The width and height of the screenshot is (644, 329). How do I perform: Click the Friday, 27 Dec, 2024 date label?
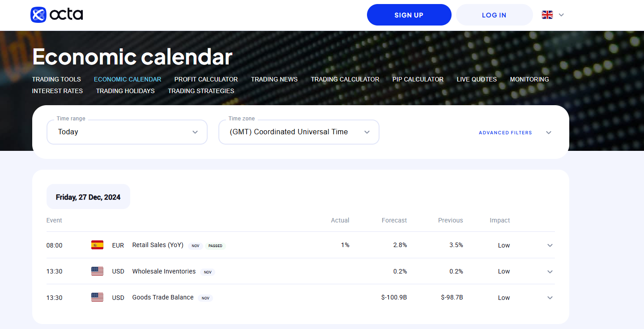point(88,197)
